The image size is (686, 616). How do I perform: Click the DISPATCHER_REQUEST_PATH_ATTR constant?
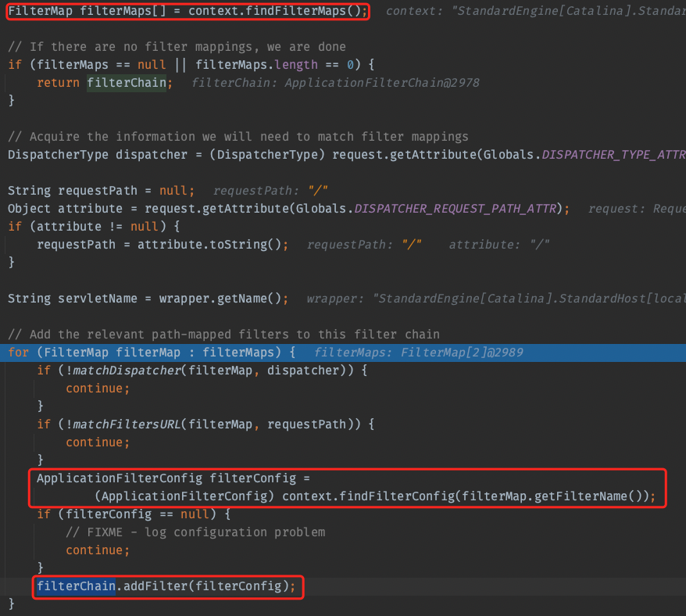[461, 208]
